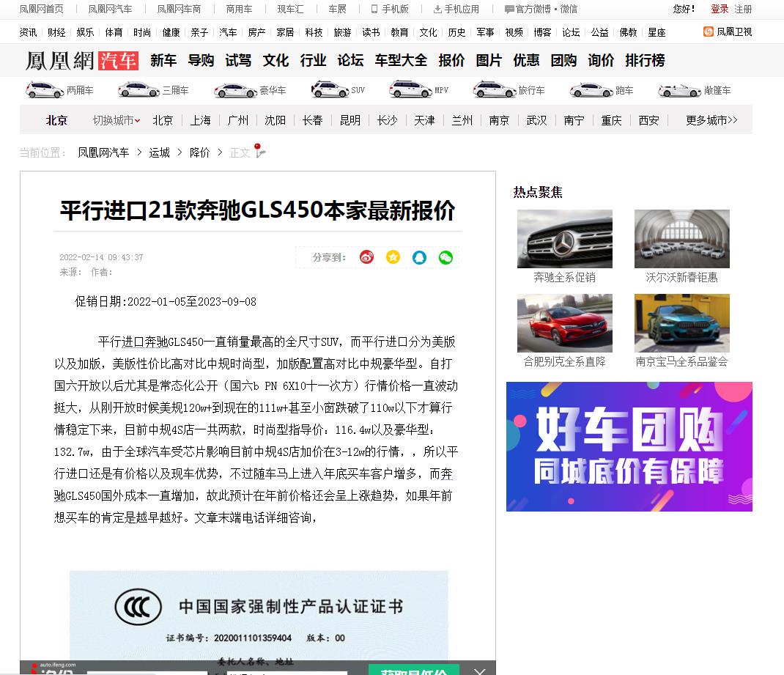Select the MPV car type icon
The height and width of the screenshot is (675, 784).
click(410, 90)
